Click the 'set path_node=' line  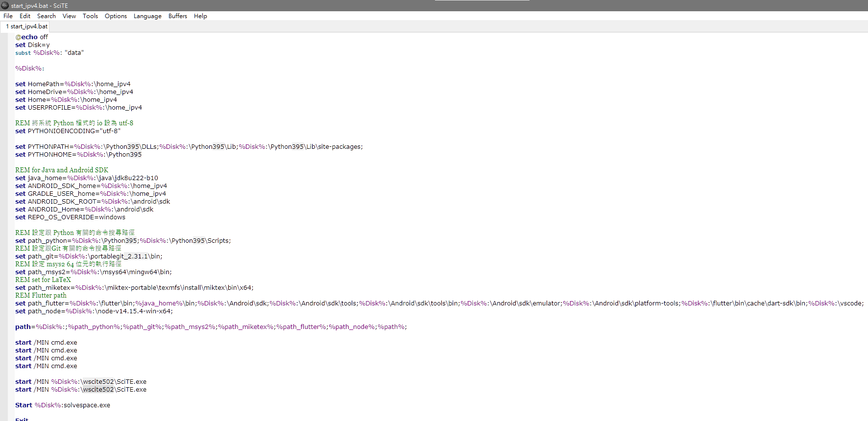[x=94, y=311]
